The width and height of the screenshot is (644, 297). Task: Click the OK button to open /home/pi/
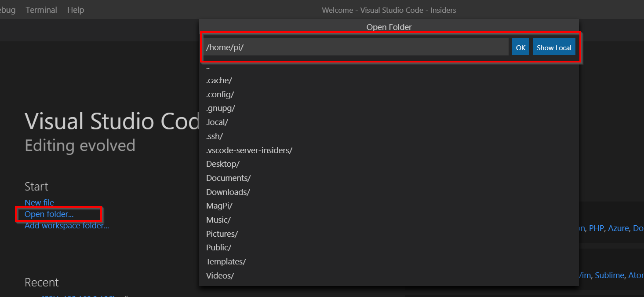pyautogui.click(x=520, y=47)
